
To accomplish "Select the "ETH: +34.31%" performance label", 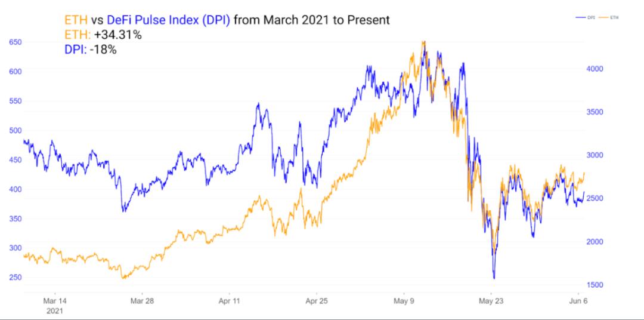I will tap(103, 35).
